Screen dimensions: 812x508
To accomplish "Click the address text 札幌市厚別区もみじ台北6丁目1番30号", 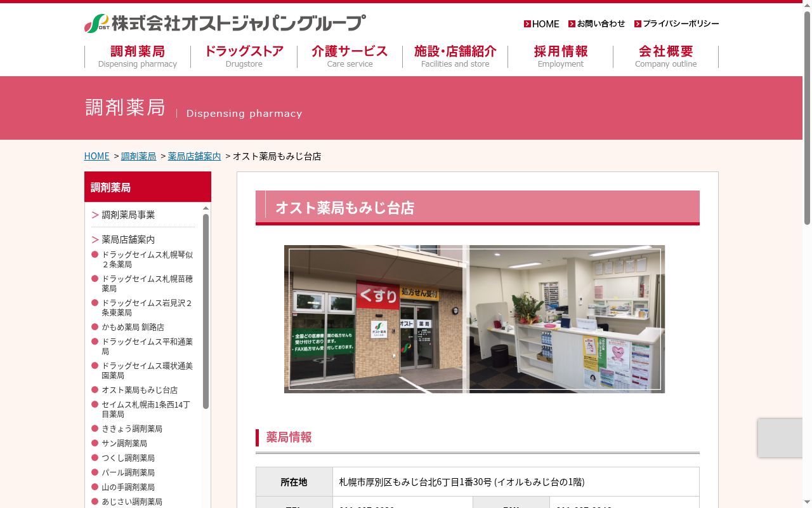I will tap(416, 482).
